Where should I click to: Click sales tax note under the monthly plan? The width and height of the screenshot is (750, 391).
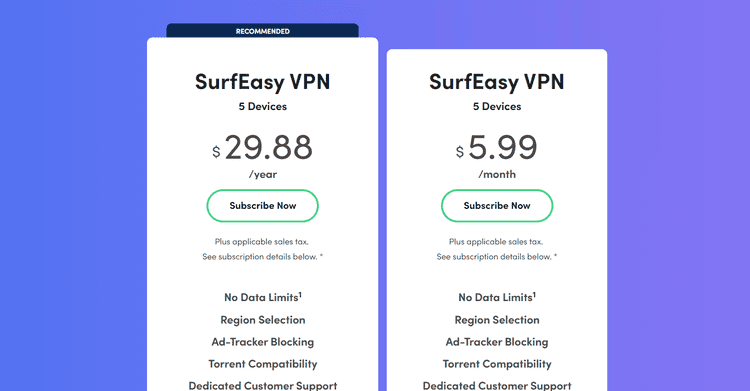tap(496, 242)
